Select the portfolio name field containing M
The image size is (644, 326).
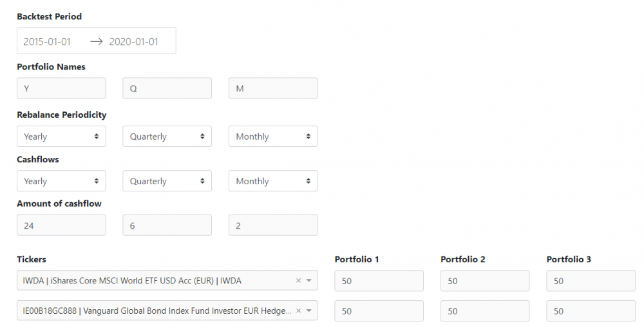[x=273, y=89]
